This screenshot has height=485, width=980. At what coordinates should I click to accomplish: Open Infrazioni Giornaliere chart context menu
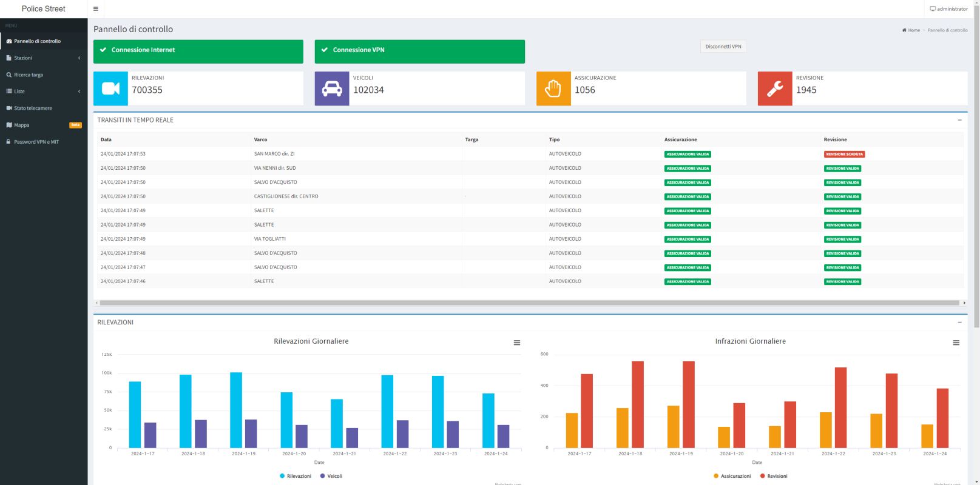click(956, 343)
